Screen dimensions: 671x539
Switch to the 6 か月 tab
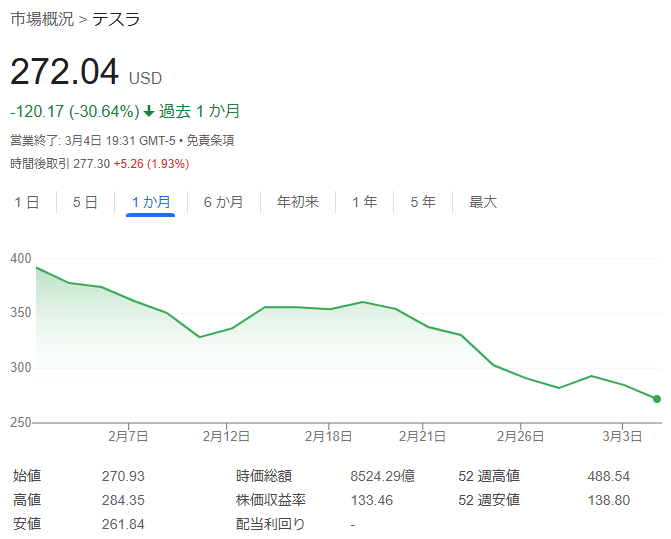pyautogui.click(x=223, y=202)
